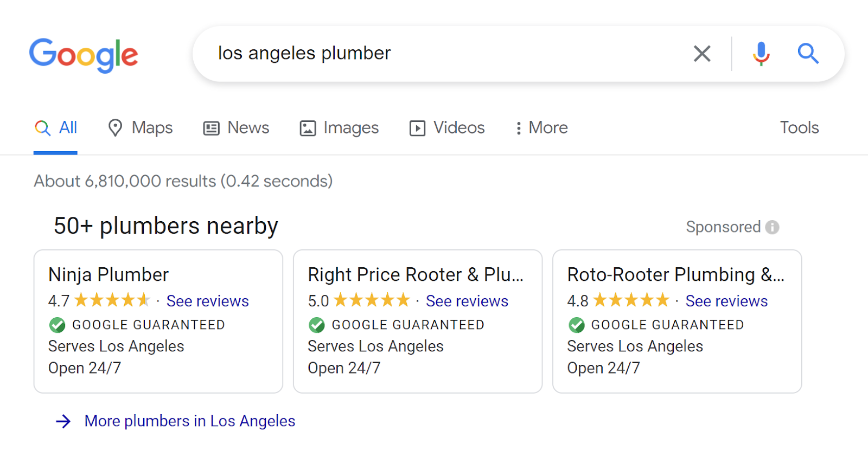This screenshot has width=868, height=463.
Task: Click the Sponsored info icon
Action: [772, 227]
